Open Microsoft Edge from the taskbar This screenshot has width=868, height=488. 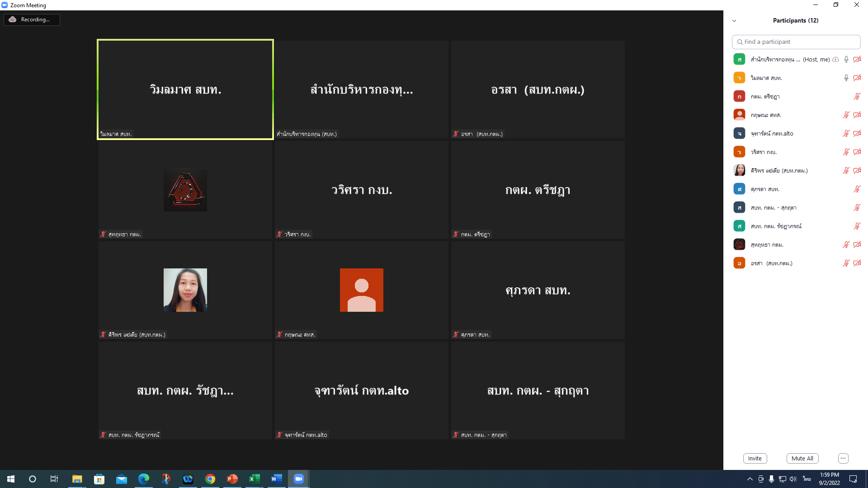pyautogui.click(x=144, y=479)
